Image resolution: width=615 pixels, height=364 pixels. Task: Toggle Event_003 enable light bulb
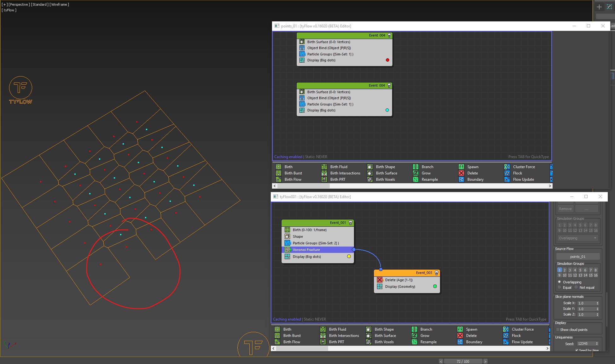tap(437, 273)
